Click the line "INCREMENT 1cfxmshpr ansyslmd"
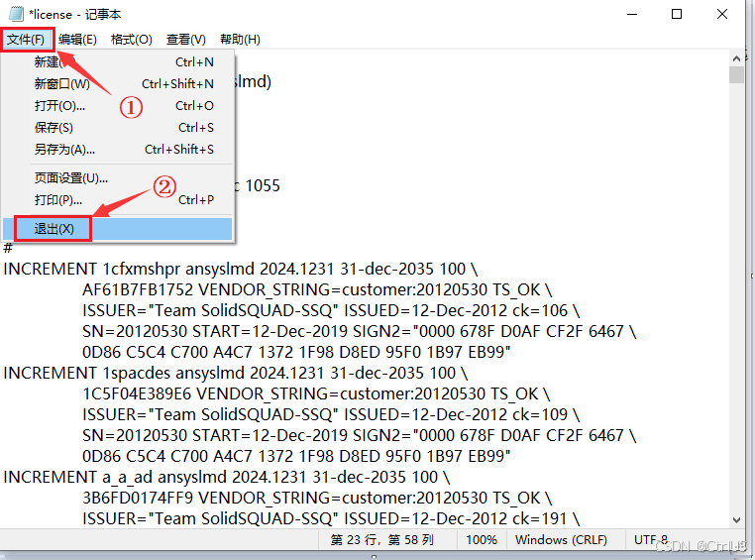This screenshot has height=560, width=755. (241, 269)
